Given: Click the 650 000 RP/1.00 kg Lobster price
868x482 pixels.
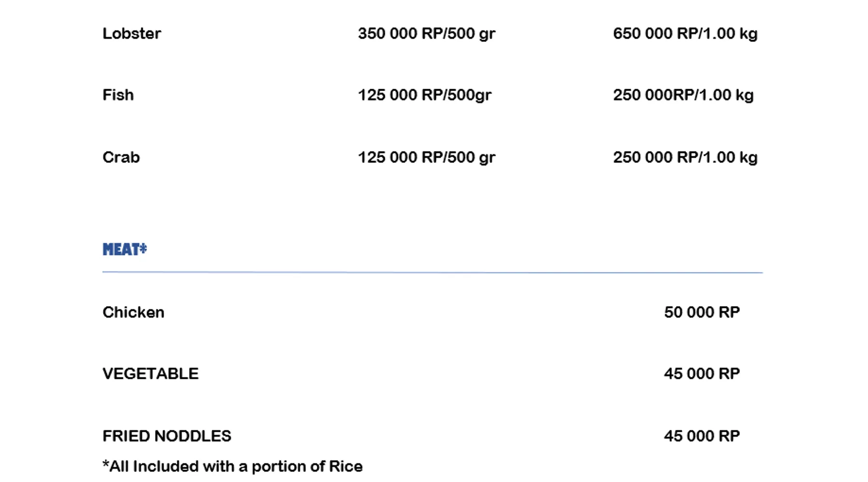Looking at the screenshot, I should [685, 34].
